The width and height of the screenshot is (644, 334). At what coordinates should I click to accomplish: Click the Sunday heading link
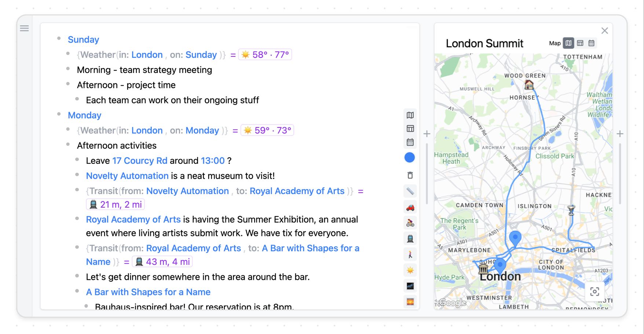coord(83,40)
